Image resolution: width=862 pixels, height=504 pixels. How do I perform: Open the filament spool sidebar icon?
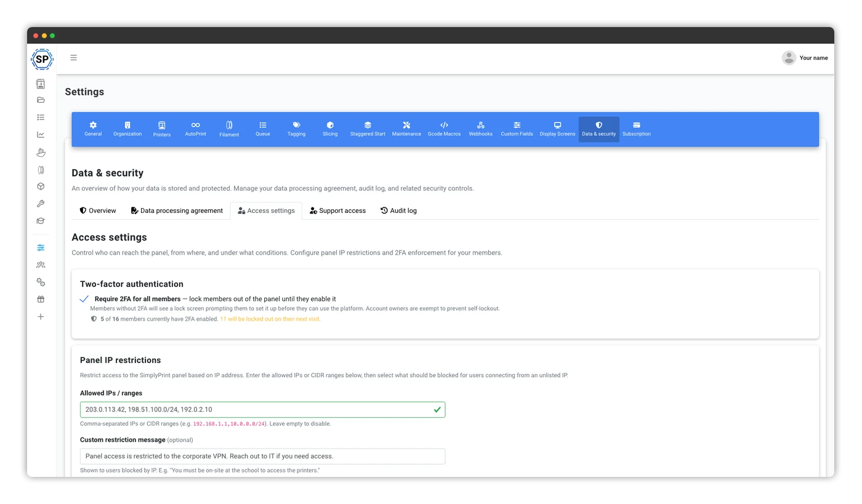pos(41,169)
